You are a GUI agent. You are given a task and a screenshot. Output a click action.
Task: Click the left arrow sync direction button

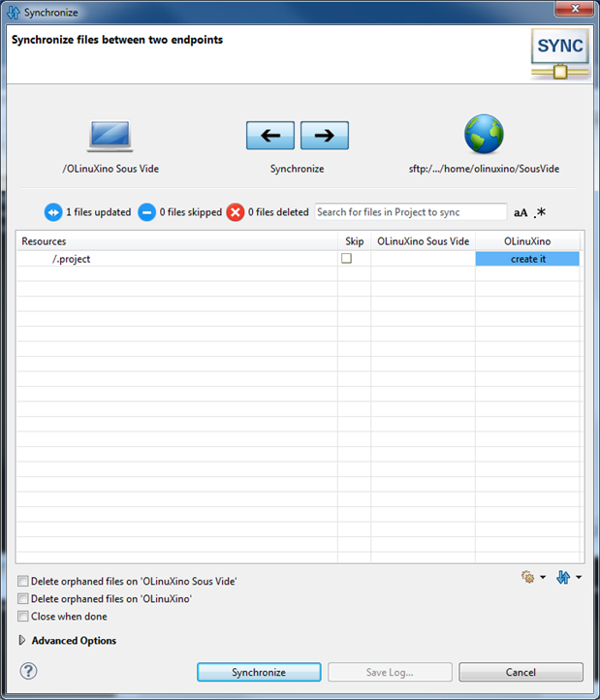click(270, 136)
